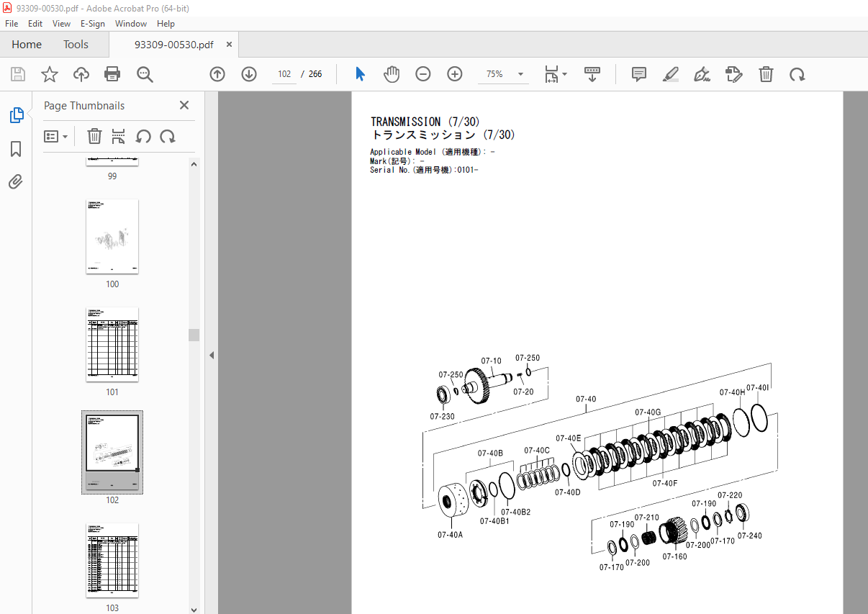Open thumbnails options dropdown menu

tap(56, 136)
